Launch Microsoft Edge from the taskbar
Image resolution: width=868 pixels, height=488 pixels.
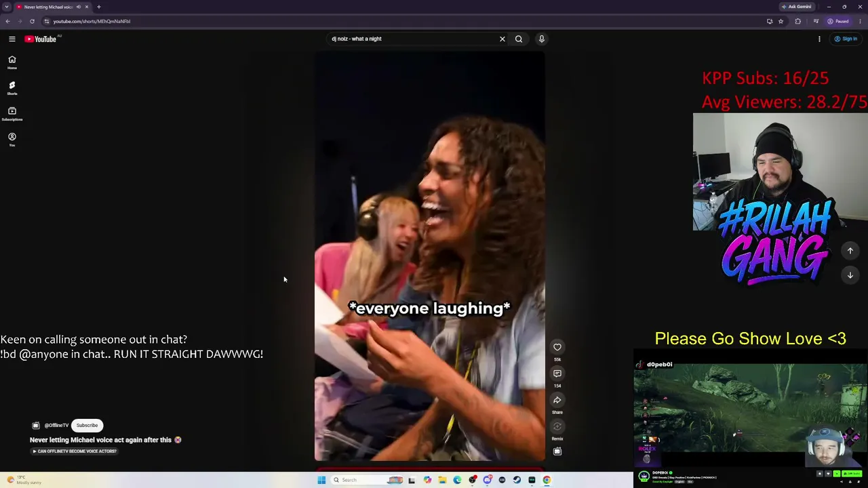(457, 480)
